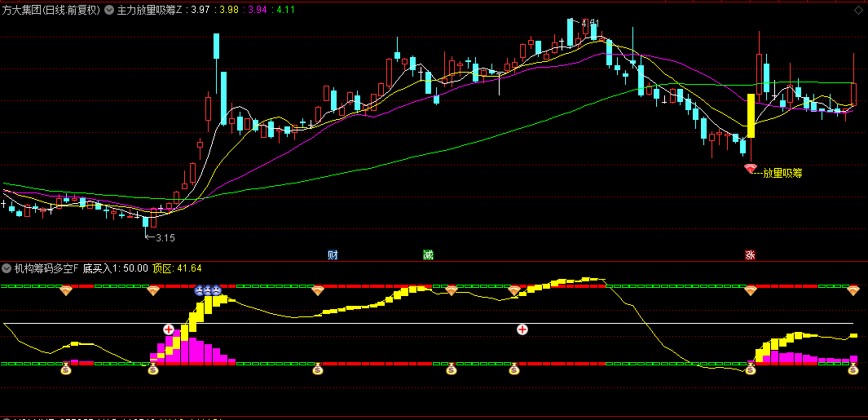
Task: Click the third money bag from left
Action: tap(317, 369)
